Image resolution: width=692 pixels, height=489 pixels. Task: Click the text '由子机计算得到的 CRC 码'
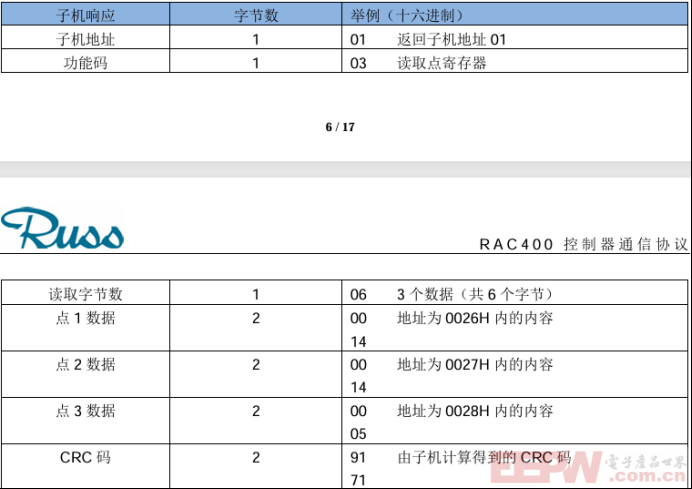[x=484, y=457]
